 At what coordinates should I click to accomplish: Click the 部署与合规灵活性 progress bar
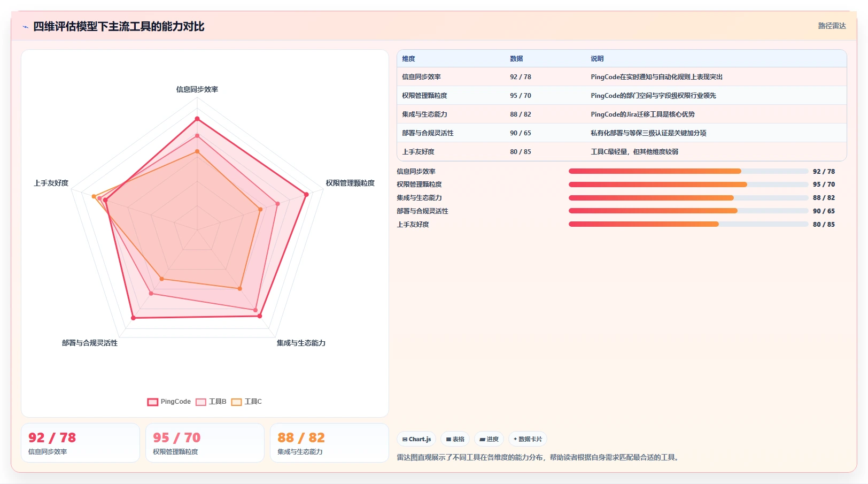(x=688, y=211)
